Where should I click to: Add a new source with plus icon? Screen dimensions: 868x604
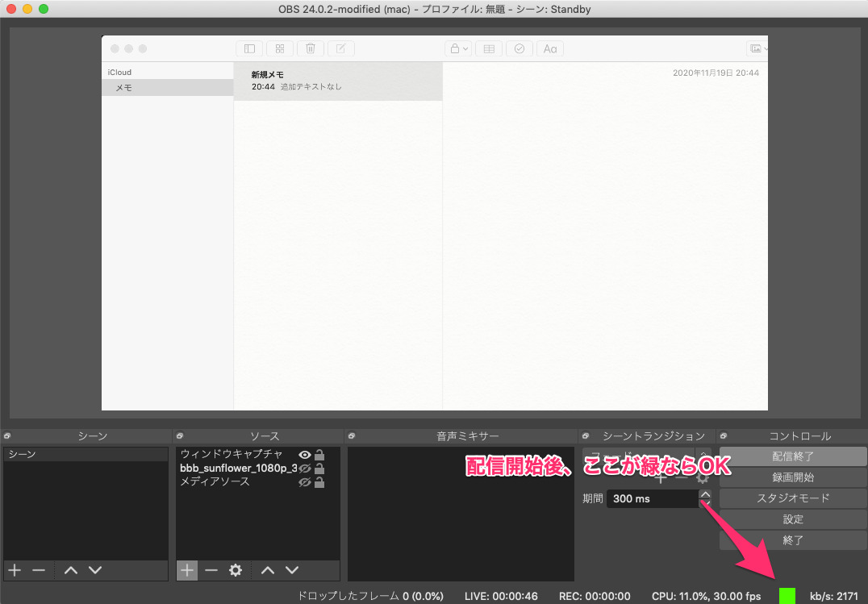[187, 570]
